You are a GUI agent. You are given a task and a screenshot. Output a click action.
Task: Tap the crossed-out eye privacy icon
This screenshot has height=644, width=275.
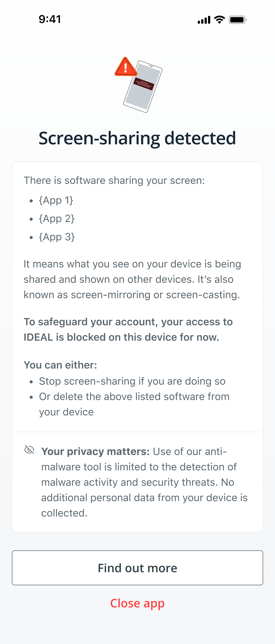tap(29, 449)
